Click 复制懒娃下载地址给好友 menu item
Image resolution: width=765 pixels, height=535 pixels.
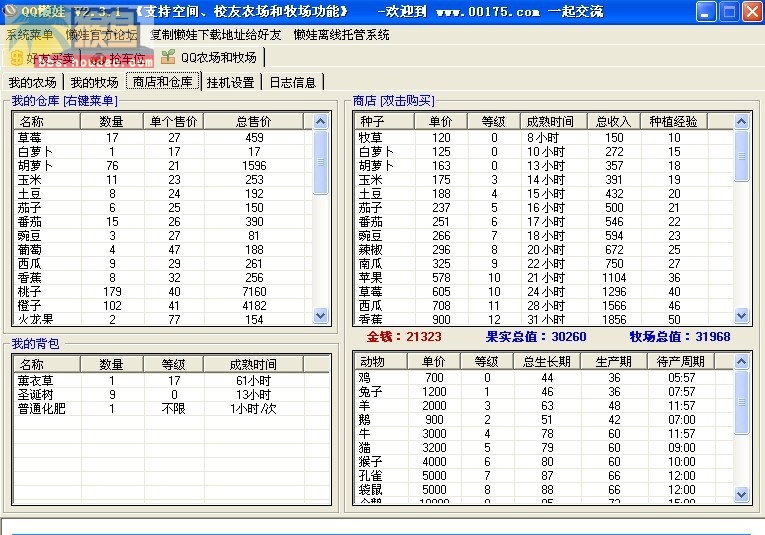pos(215,35)
